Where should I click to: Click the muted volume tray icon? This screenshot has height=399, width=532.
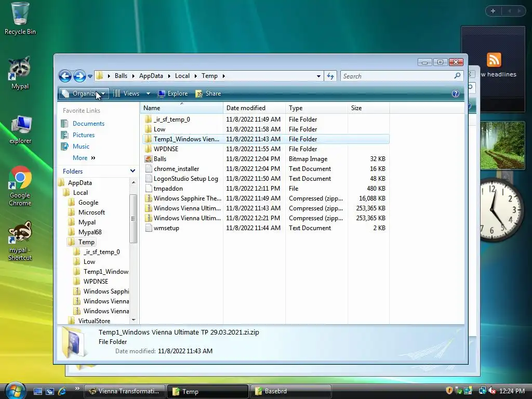491,391
